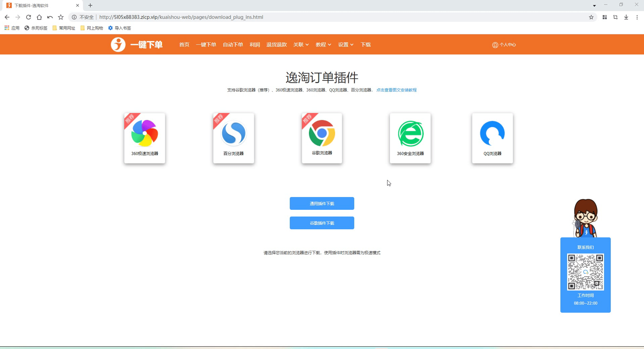Image resolution: width=644 pixels, height=349 pixels.
Task: Select the 下载插件-逸淘软件 tab
Action: pyautogui.click(x=43, y=5)
